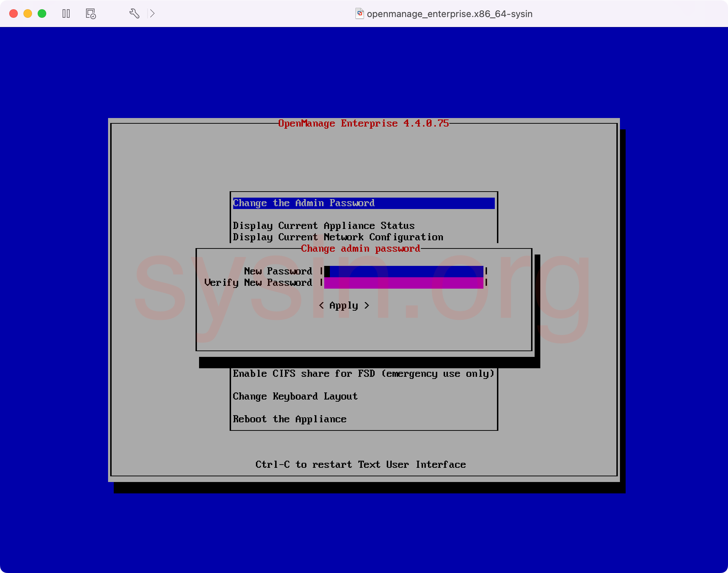This screenshot has width=728, height=573.
Task: Close the VM window
Action: 14,14
